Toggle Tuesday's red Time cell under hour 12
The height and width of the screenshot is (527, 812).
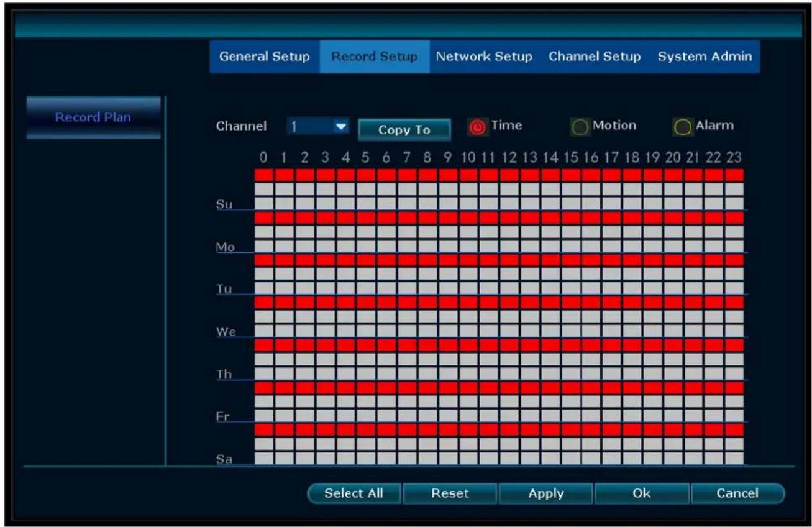click(509, 259)
